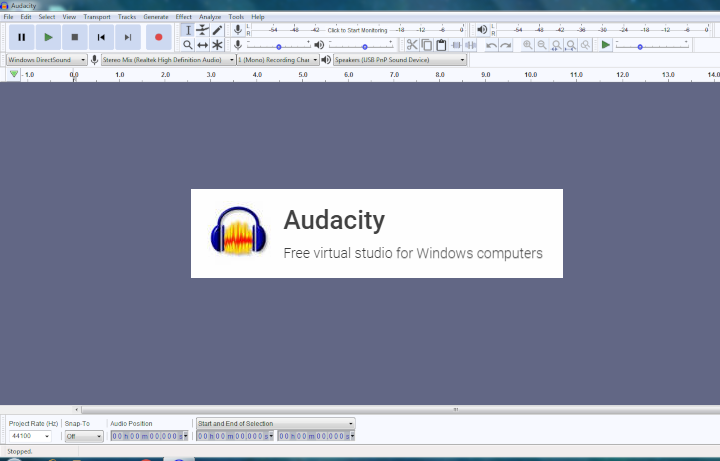The image size is (720, 461).
Task: Click the 5.0 mark on timeline ruler
Action: 303,74
